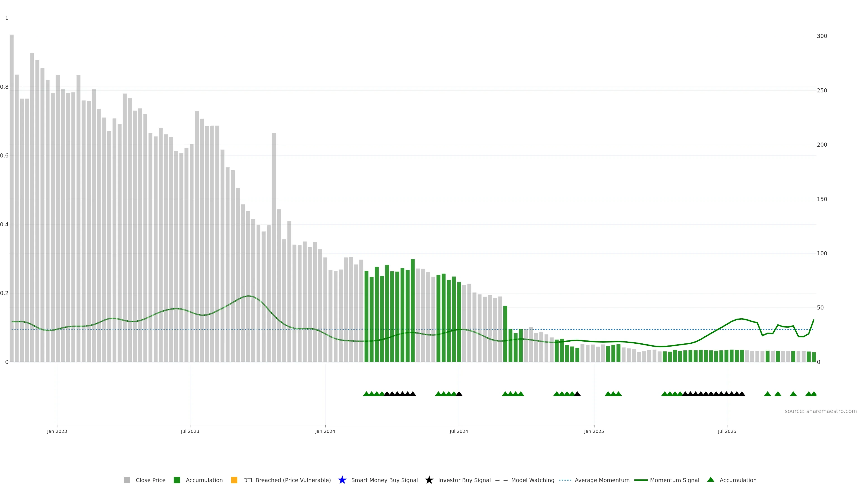868x488 pixels.
Task: Click the Jan 2024 axis label
Action: (325, 431)
